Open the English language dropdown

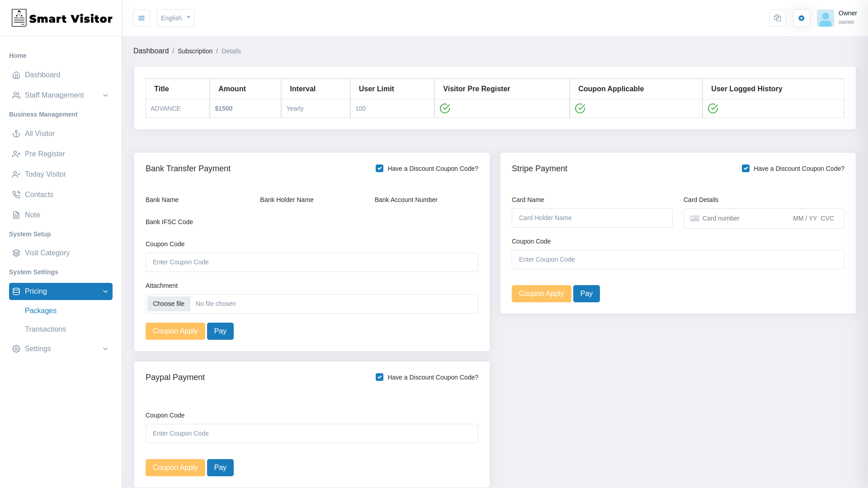click(x=175, y=18)
